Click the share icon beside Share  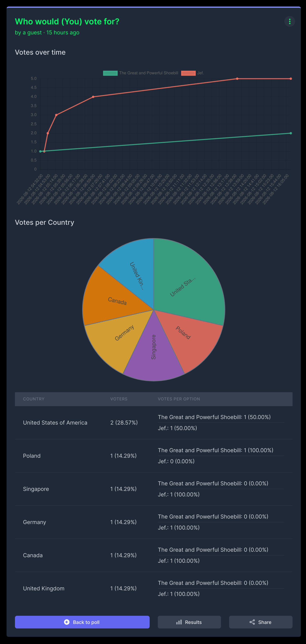pyautogui.click(x=252, y=622)
